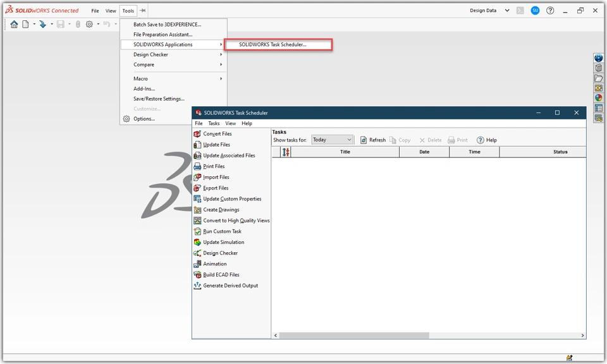
Task: Open the File menu in SOLIDWORKS
Action: tap(95, 11)
